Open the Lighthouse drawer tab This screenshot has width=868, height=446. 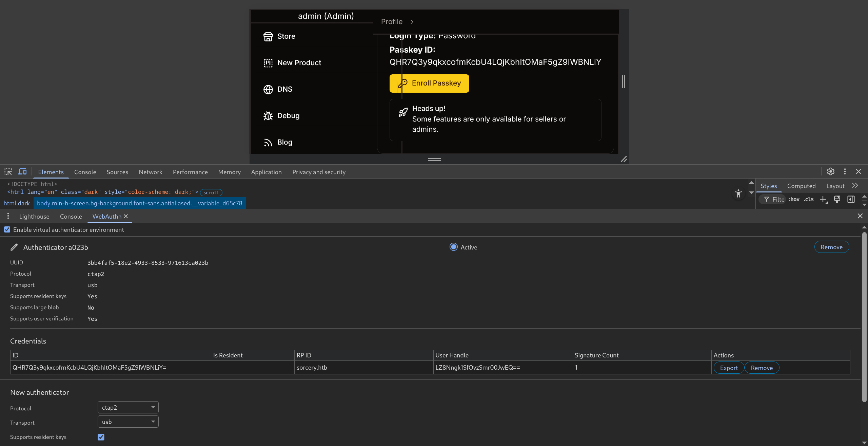[x=34, y=216]
